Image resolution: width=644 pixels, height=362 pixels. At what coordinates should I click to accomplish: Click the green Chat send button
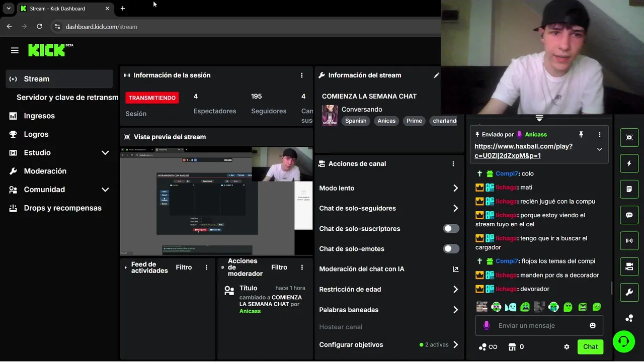[590, 347]
